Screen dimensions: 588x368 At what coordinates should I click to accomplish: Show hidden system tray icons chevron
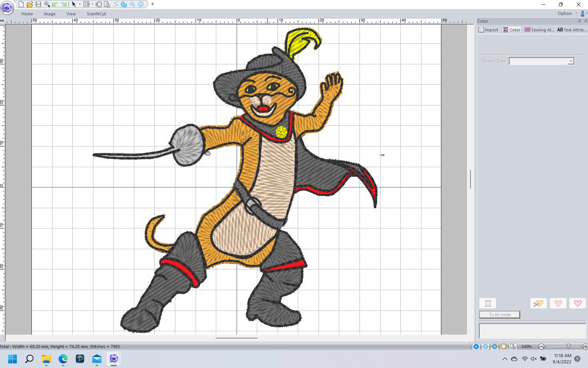505,359
